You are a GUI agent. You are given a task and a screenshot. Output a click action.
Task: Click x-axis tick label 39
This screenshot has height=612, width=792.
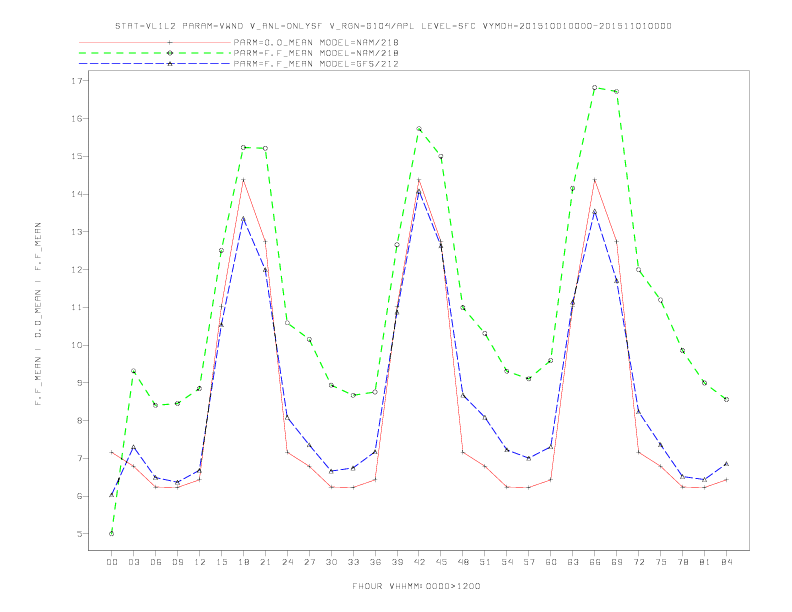[397, 562]
